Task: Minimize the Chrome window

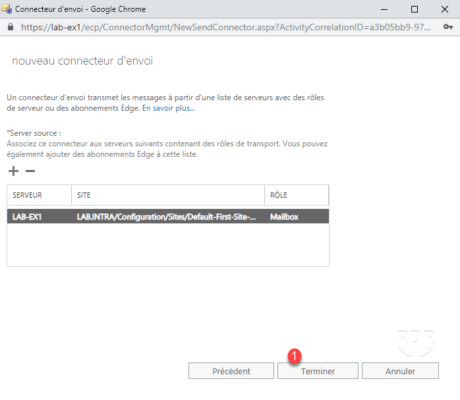Action: tap(384, 9)
